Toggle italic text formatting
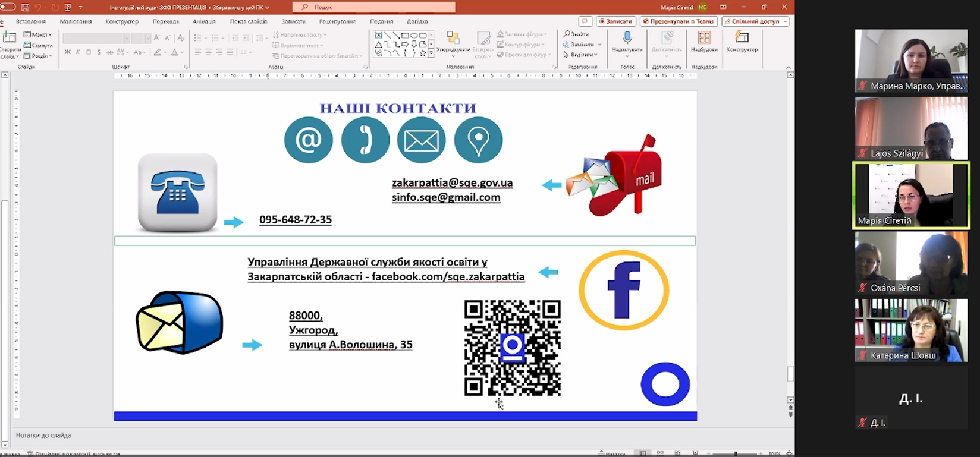 point(78,52)
